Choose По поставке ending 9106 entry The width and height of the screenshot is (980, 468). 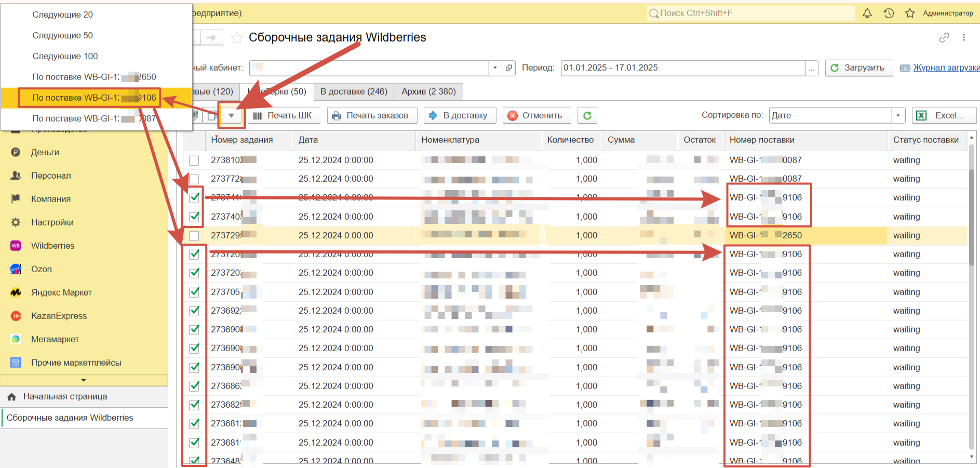click(94, 98)
